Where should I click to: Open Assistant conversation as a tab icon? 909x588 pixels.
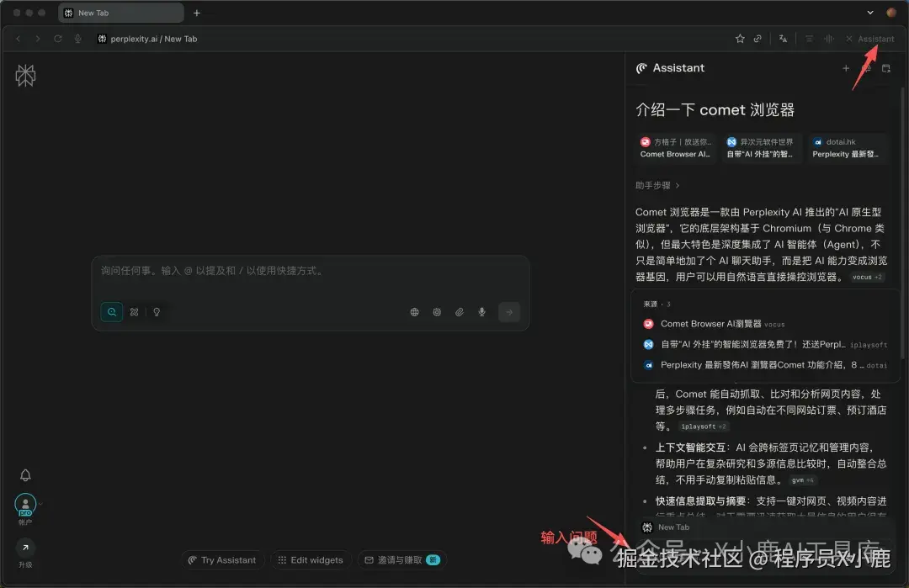pos(886,68)
